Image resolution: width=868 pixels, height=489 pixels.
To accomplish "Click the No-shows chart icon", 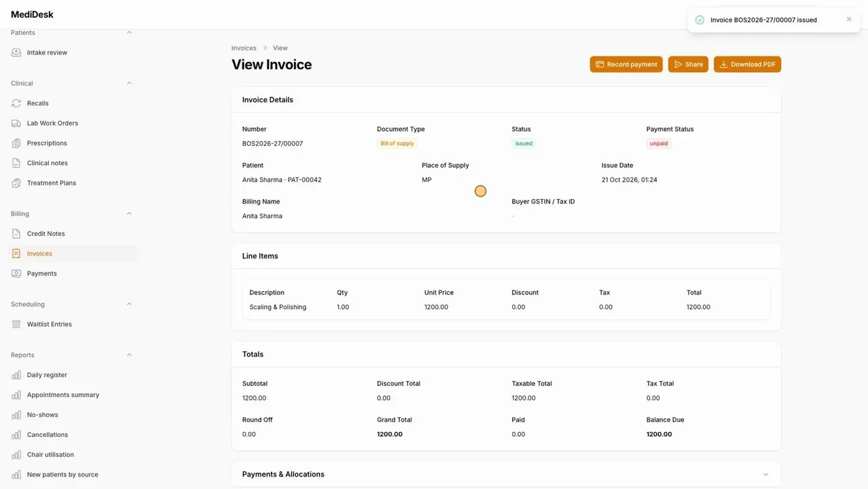I will coord(16,415).
